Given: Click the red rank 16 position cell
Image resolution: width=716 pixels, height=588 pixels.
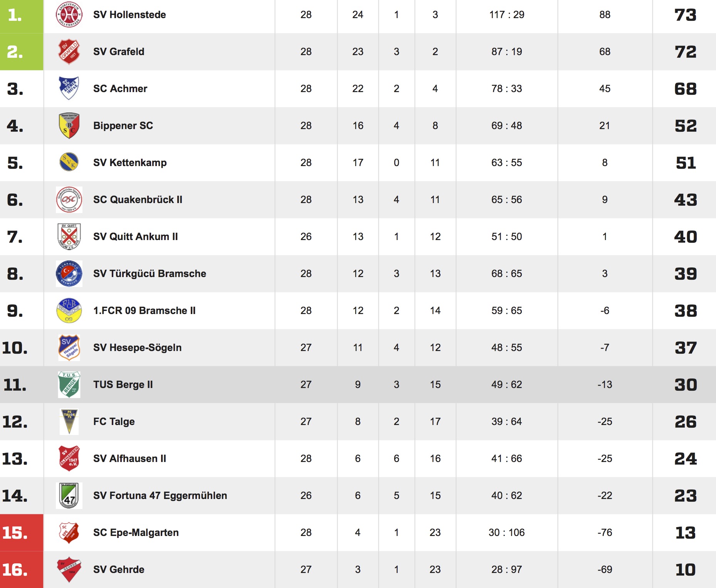Looking at the screenshot, I should [22, 570].
